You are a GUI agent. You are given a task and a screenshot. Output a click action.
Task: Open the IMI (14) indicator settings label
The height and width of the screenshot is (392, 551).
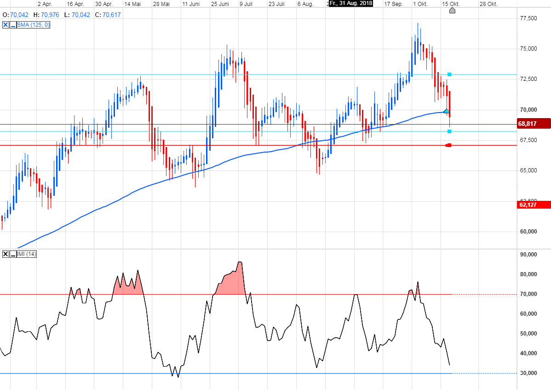point(27,254)
